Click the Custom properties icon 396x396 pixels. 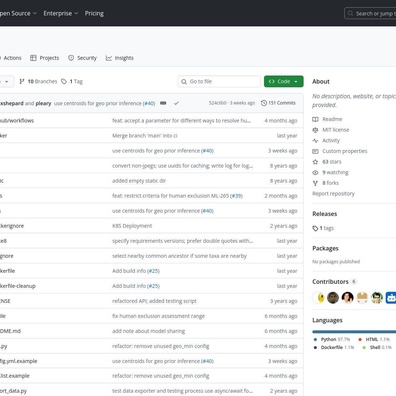(315, 151)
